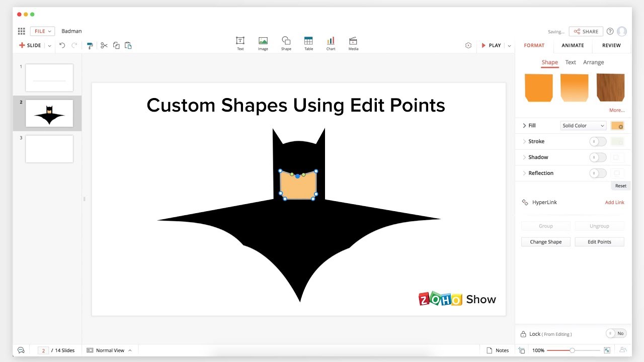Click the Copy icon in toolbar
Image resolution: width=644 pixels, height=362 pixels.
click(x=116, y=45)
